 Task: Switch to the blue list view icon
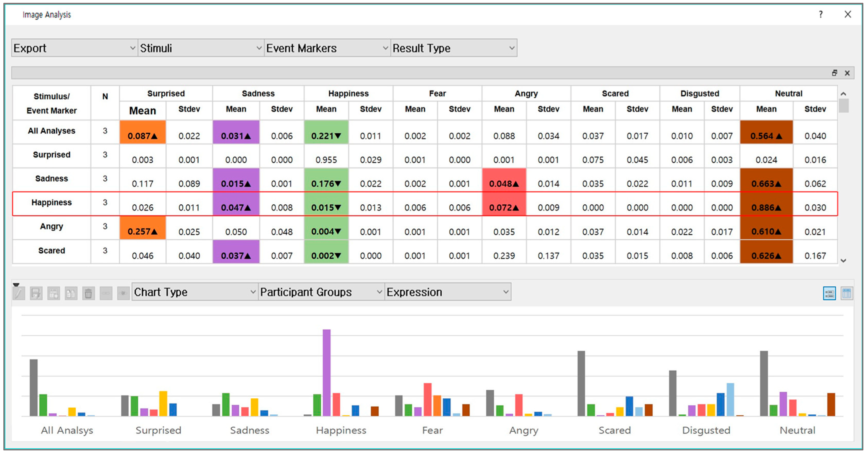829,293
